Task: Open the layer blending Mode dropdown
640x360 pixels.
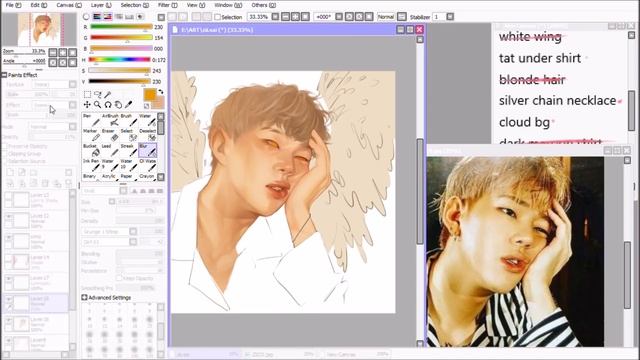Action: click(72, 127)
